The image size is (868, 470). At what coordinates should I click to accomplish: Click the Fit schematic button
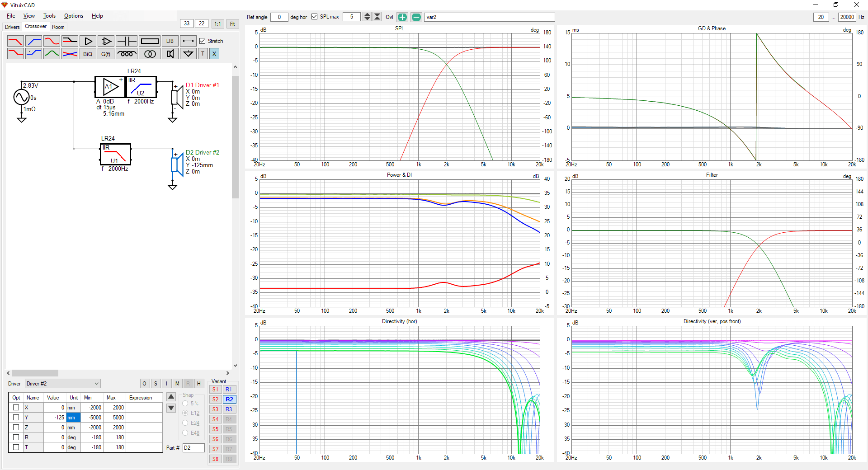(232, 24)
